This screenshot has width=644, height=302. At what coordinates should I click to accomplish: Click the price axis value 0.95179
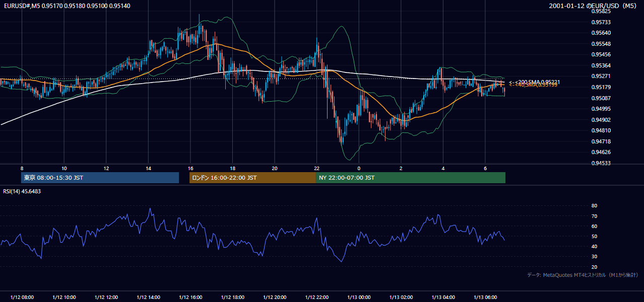click(601, 88)
